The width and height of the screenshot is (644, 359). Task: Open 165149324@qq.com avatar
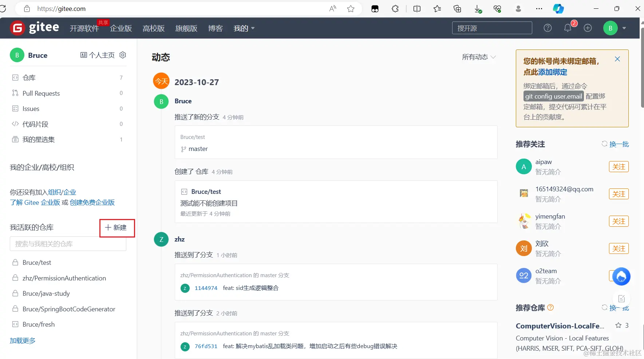[x=524, y=194]
